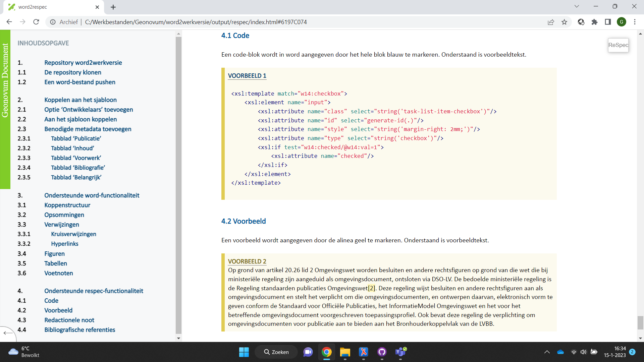Share this page via share icon
644x362 pixels.
click(551, 22)
